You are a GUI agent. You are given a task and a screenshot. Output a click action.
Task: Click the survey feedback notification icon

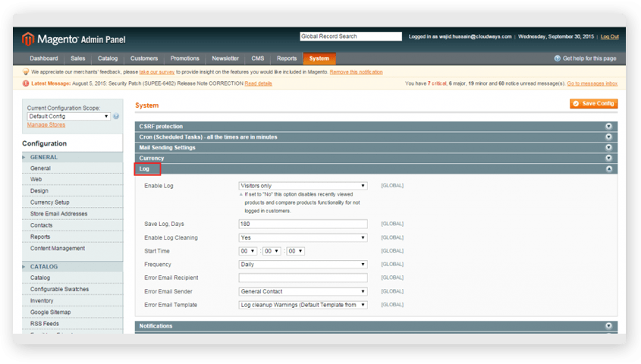tap(26, 72)
